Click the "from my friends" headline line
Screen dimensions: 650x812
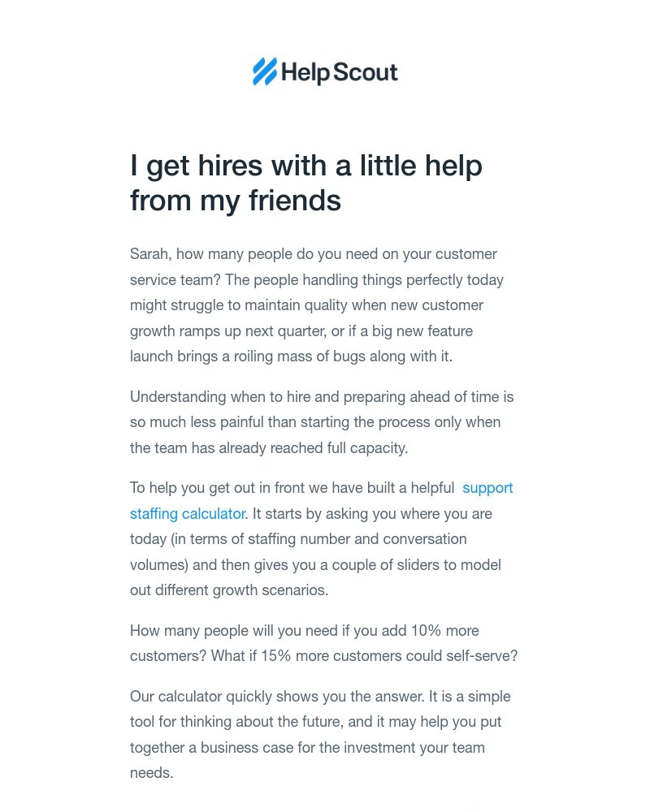click(x=236, y=201)
